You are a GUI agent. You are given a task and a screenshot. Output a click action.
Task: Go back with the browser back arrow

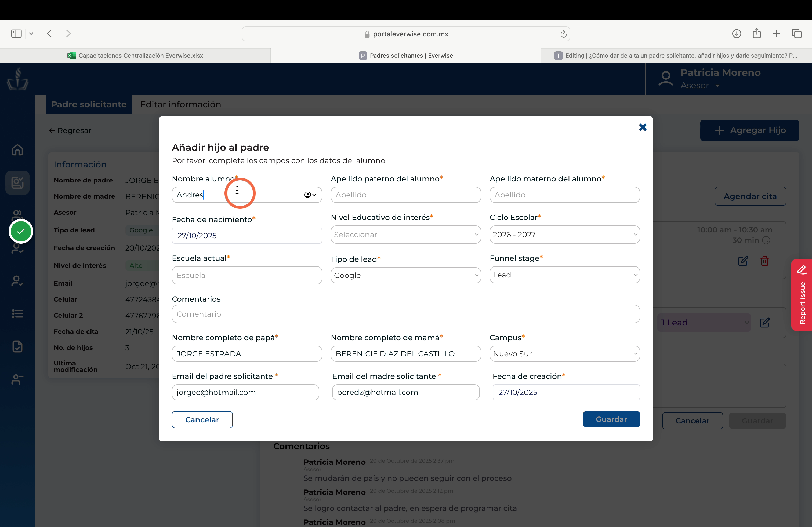click(x=49, y=33)
